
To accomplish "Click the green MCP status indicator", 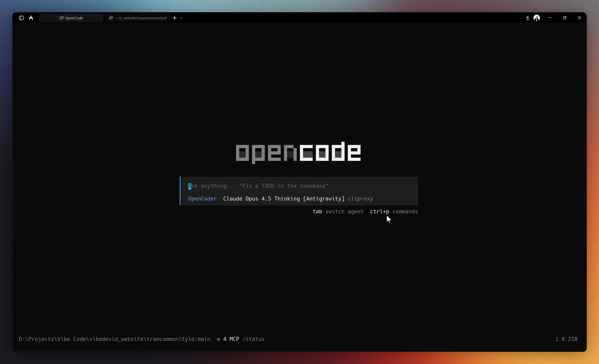I will pos(218,339).
